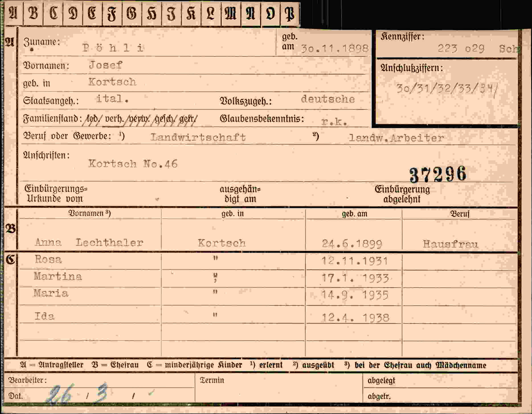532x414 pixels.
Task: Click child name 'Ida'
Action: (44, 316)
